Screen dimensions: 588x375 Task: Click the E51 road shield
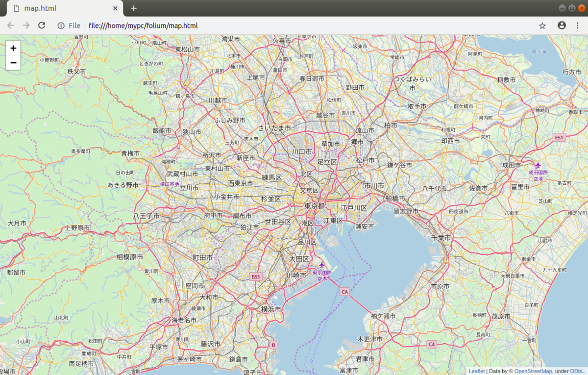(559, 137)
